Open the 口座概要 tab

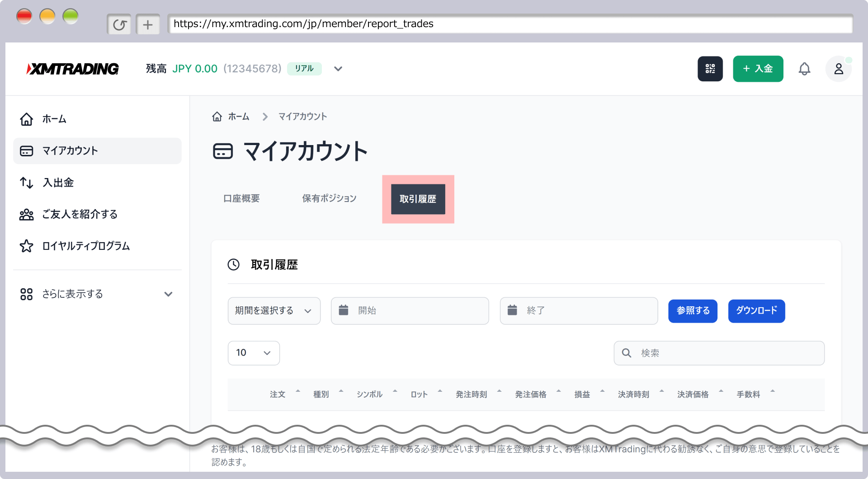[241, 198]
